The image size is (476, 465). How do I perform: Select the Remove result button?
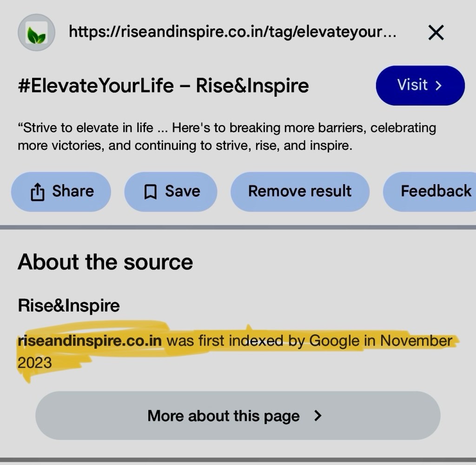[300, 191]
